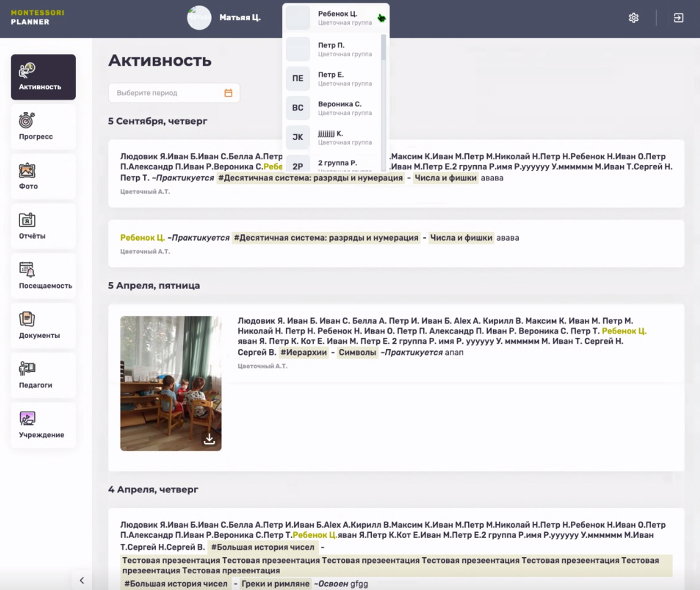The width and height of the screenshot is (700, 590).
Task: Click the #Иерархии tag
Action: 304,352
